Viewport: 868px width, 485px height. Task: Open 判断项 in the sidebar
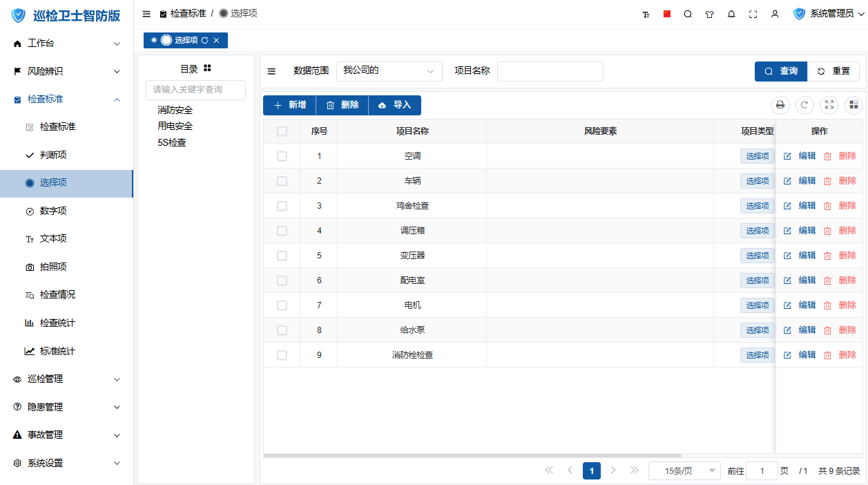coord(66,155)
